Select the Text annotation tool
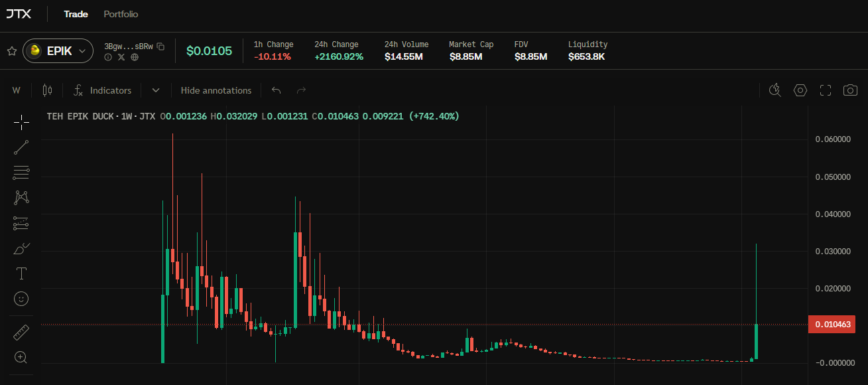Viewport: 868px width, 385px height. [x=21, y=273]
